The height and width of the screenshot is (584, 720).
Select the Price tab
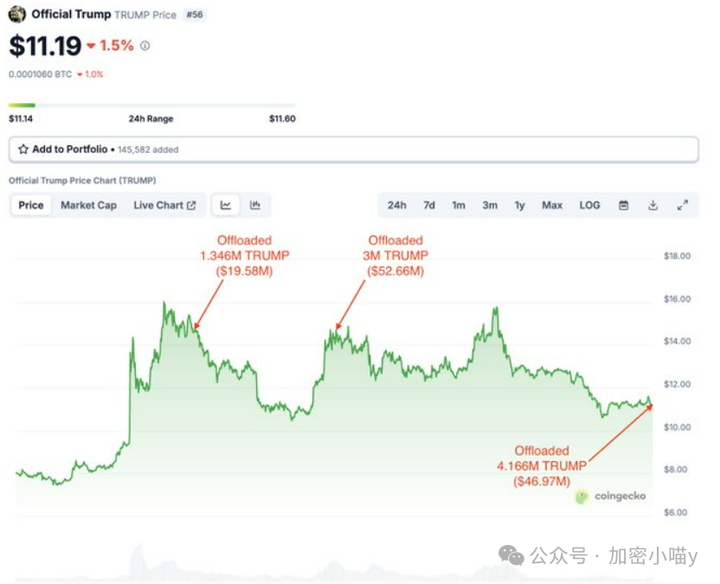[31, 205]
